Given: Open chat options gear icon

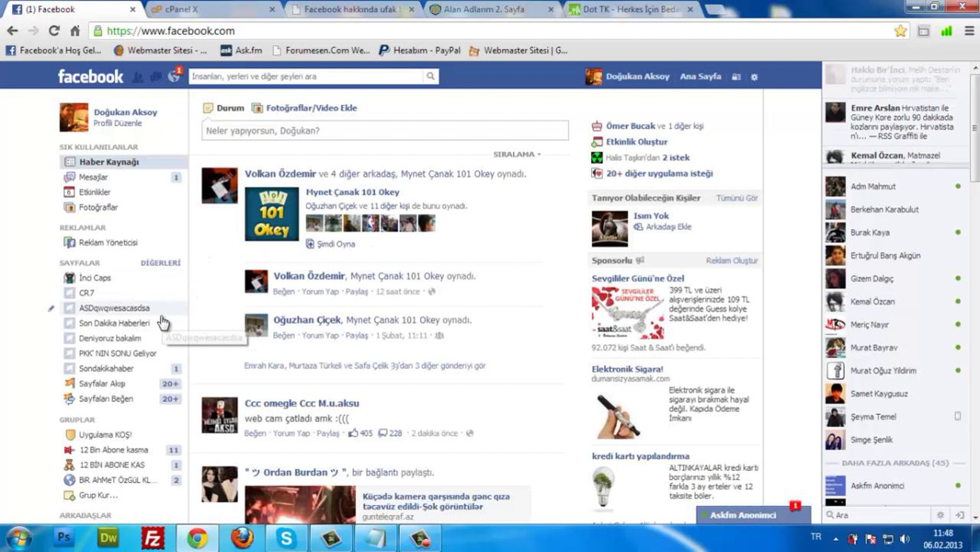Looking at the screenshot, I should click(940, 515).
